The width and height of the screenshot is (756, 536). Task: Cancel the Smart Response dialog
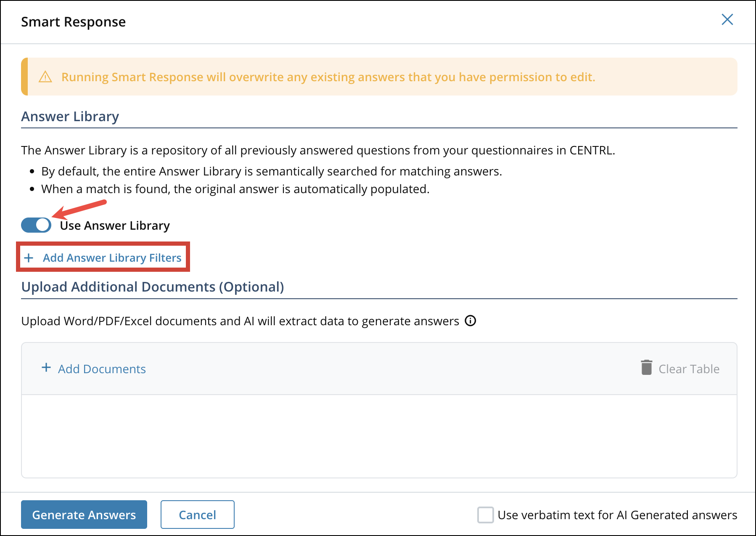(197, 514)
